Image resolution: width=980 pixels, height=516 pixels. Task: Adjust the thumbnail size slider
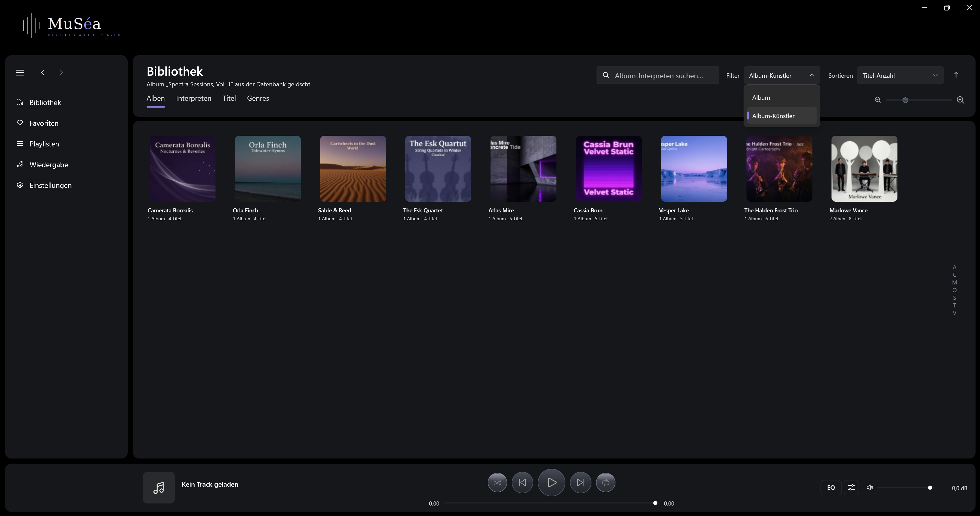coord(918,100)
